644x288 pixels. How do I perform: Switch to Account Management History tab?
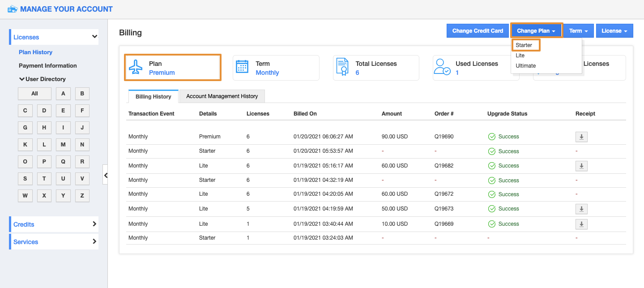click(222, 96)
